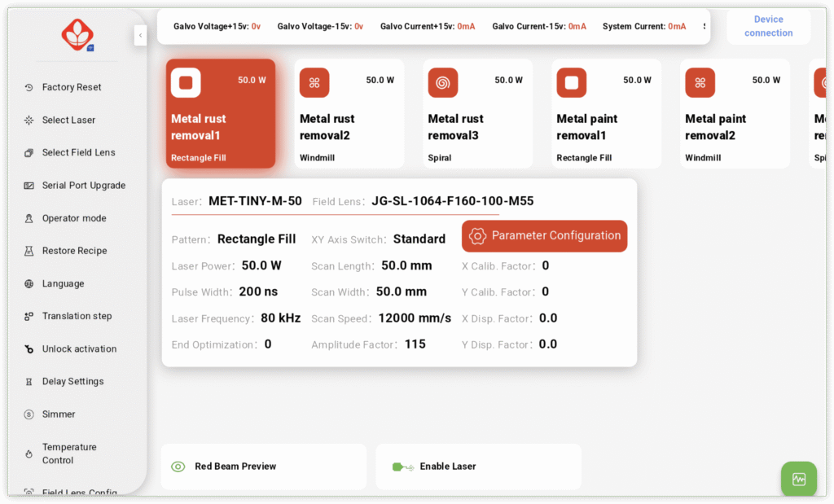834x504 pixels.
Task: Open Parameter Configuration
Action: click(x=544, y=236)
